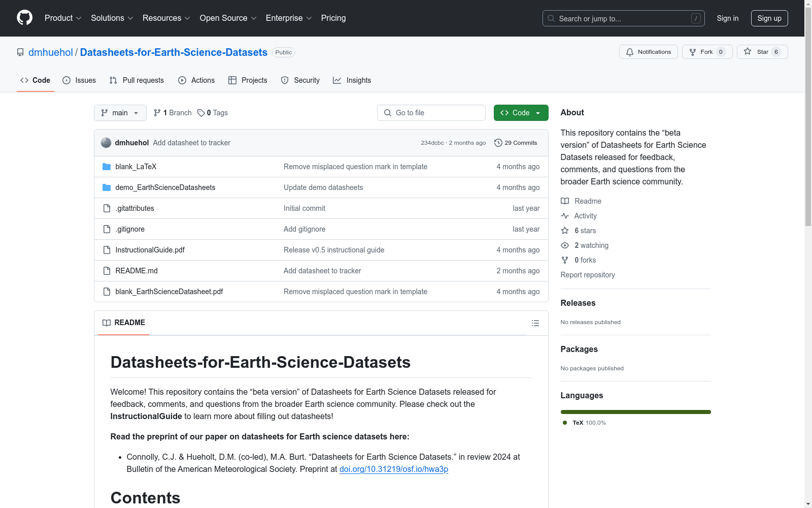Image resolution: width=812 pixels, height=508 pixels.
Task: Click the InstructionalGuide.pdf file icon
Action: (x=107, y=250)
